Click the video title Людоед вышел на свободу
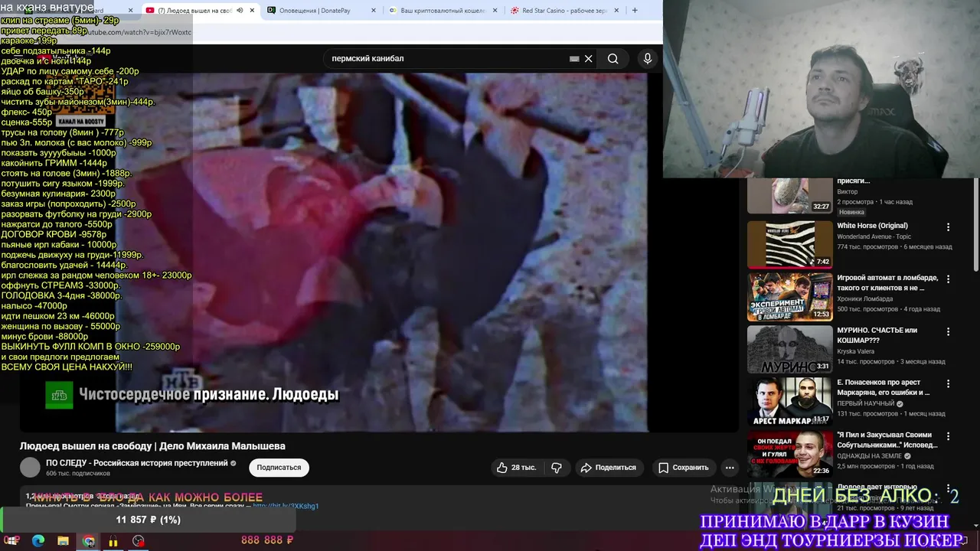Image resolution: width=980 pixels, height=551 pixels. (x=152, y=446)
